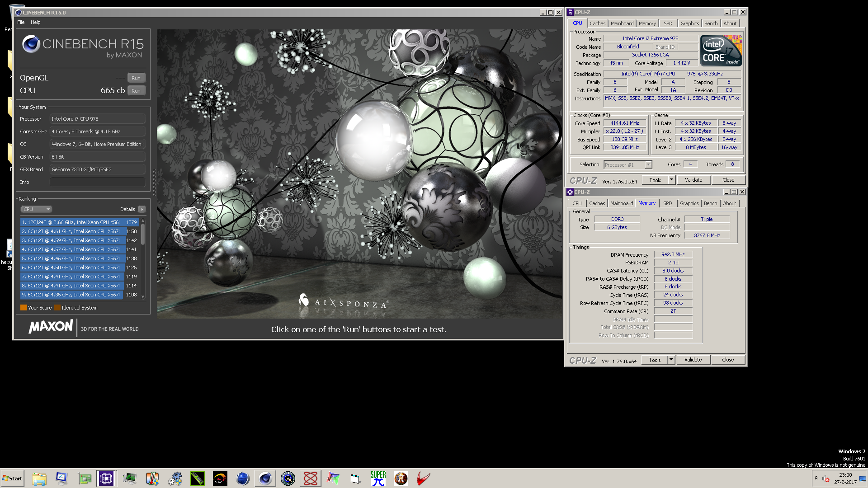
Task: Click Validate in the lower CPU-Z window
Action: coord(693,360)
